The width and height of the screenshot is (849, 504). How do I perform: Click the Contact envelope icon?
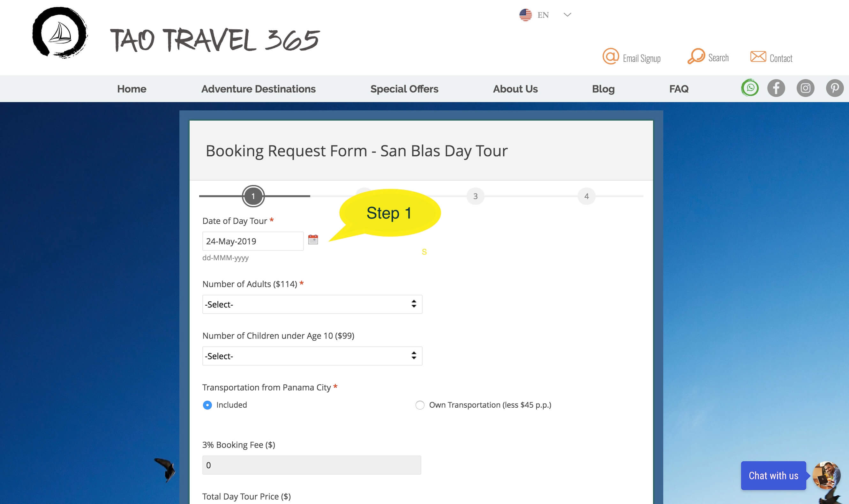tap(758, 57)
